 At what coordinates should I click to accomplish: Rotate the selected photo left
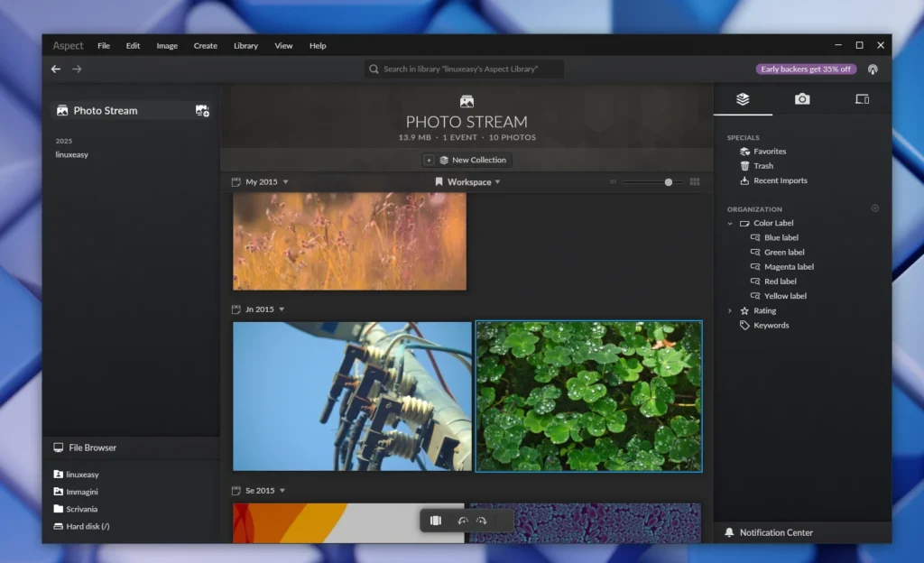pyautogui.click(x=461, y=520)
